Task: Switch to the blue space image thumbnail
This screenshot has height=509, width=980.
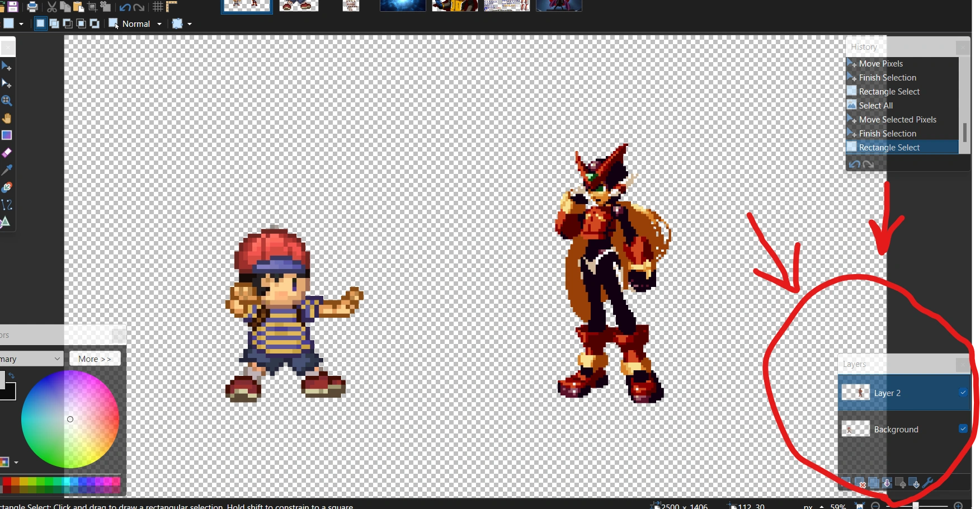Action: coord(403,6)
